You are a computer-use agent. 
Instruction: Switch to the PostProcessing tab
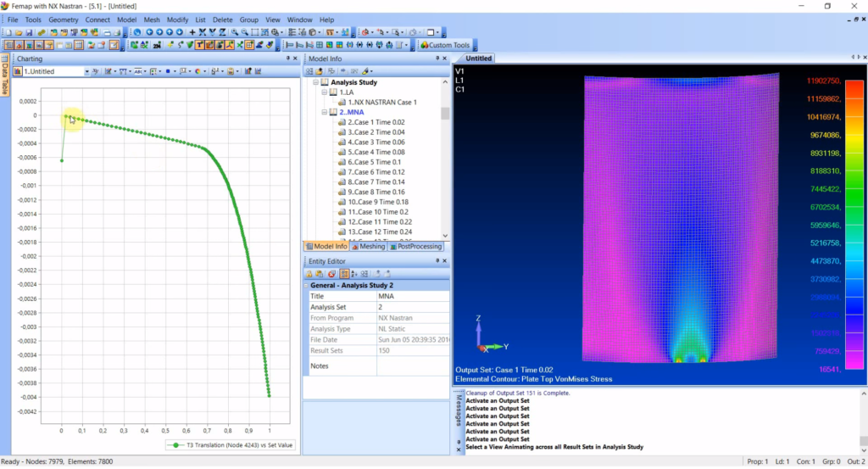[x=415, y=247]
